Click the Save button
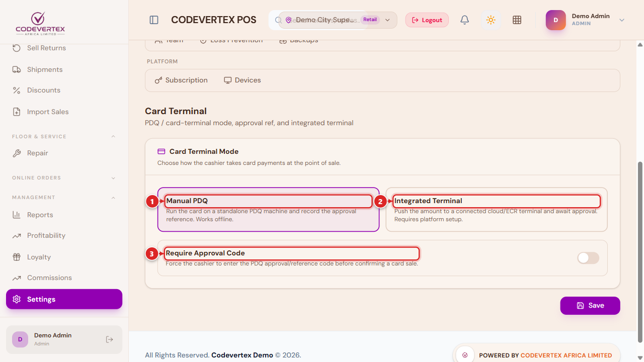Image resolution: width=644 pixels, height=362 pixels. click(590, 306)
